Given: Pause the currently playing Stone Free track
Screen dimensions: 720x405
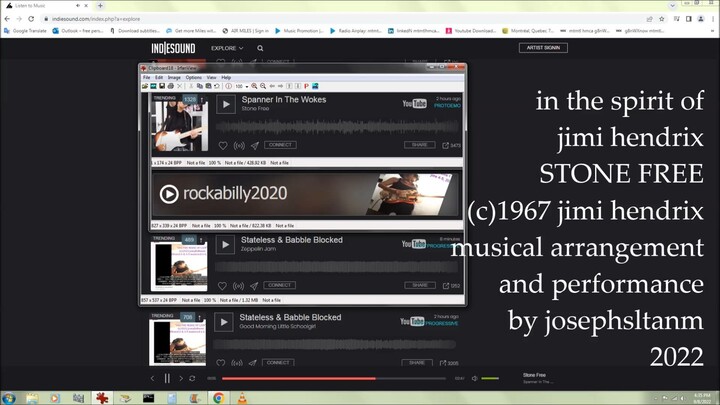Looking at the screenshot, I should [167, 378].
